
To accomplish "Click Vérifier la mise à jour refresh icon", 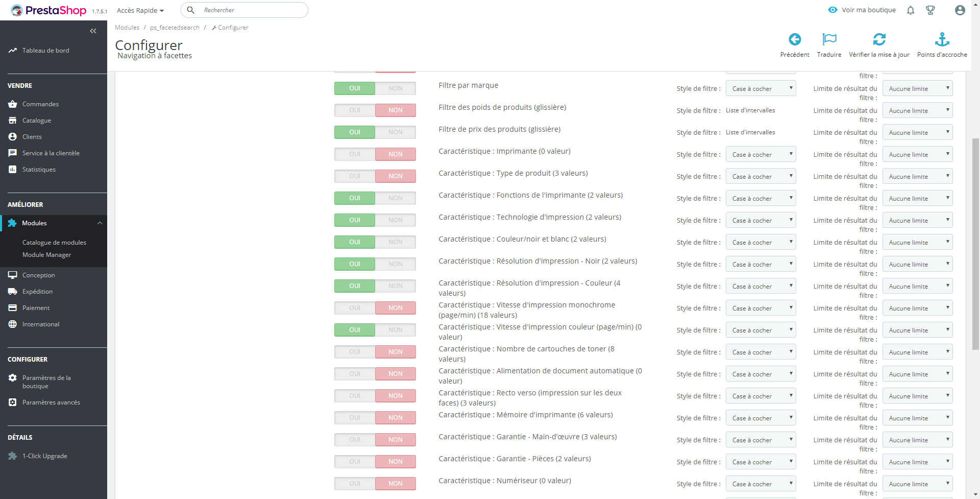I will pos(879,39).
